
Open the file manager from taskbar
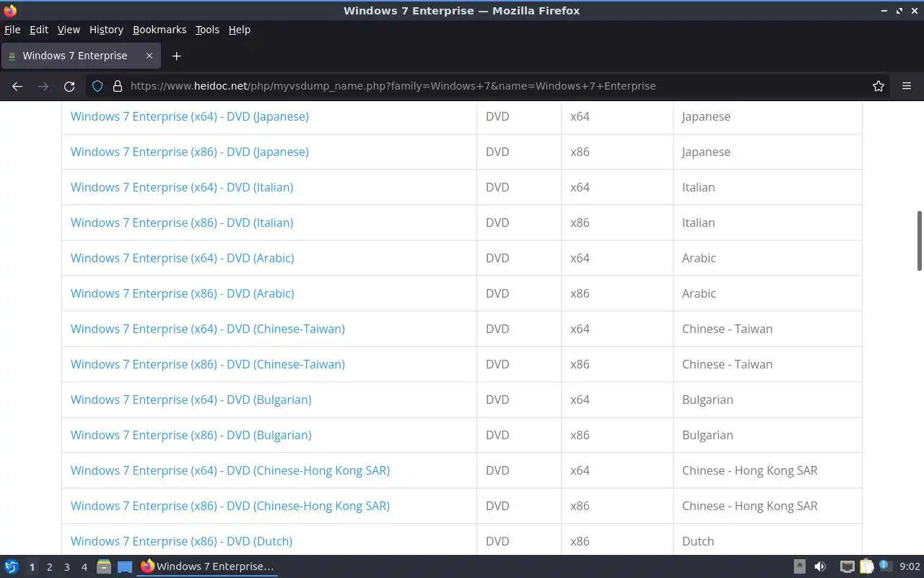(x=103, y=567)
